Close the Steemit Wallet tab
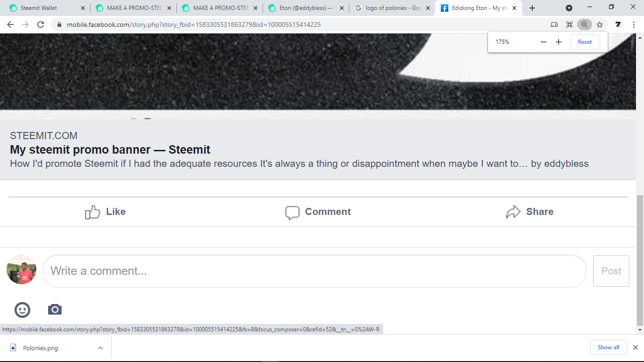Image resolution: width=644 pixels, height=362 pixels. pos(83,8)
